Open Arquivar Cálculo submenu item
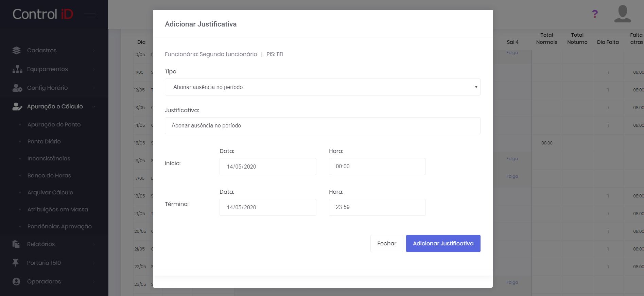Screen dimensions: 644x296 tap(50, 192)
